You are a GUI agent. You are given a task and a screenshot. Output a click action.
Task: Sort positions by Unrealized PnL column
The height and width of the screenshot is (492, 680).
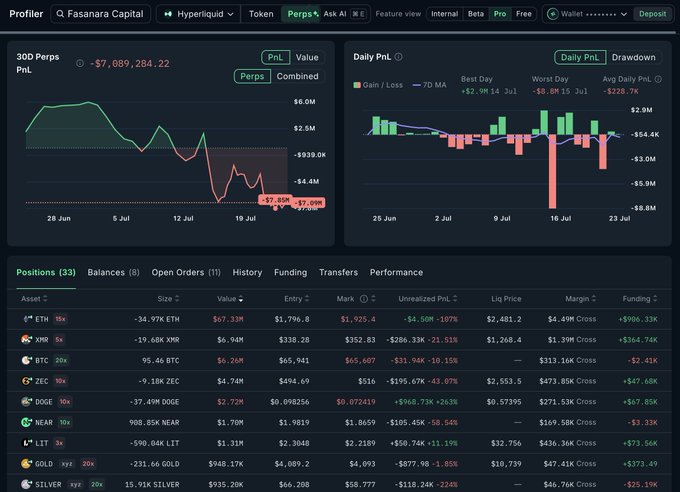[x=428, y=298]
